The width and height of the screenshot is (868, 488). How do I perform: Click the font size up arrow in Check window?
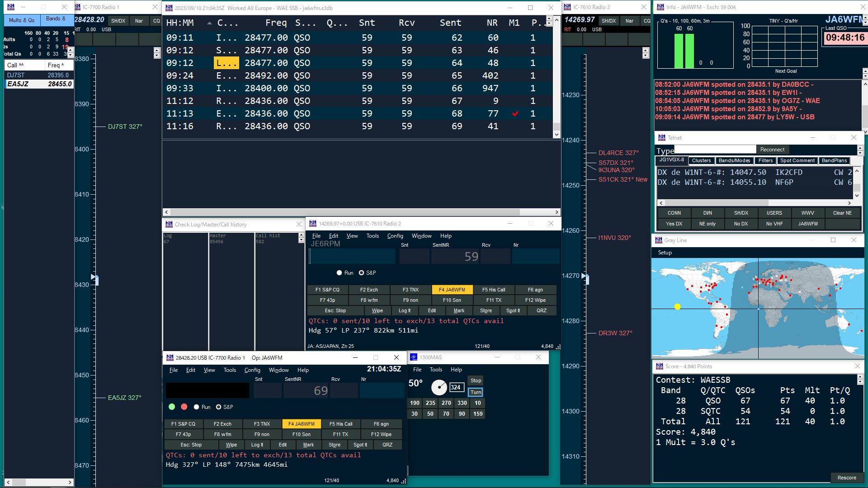click(x=302, y=235)
